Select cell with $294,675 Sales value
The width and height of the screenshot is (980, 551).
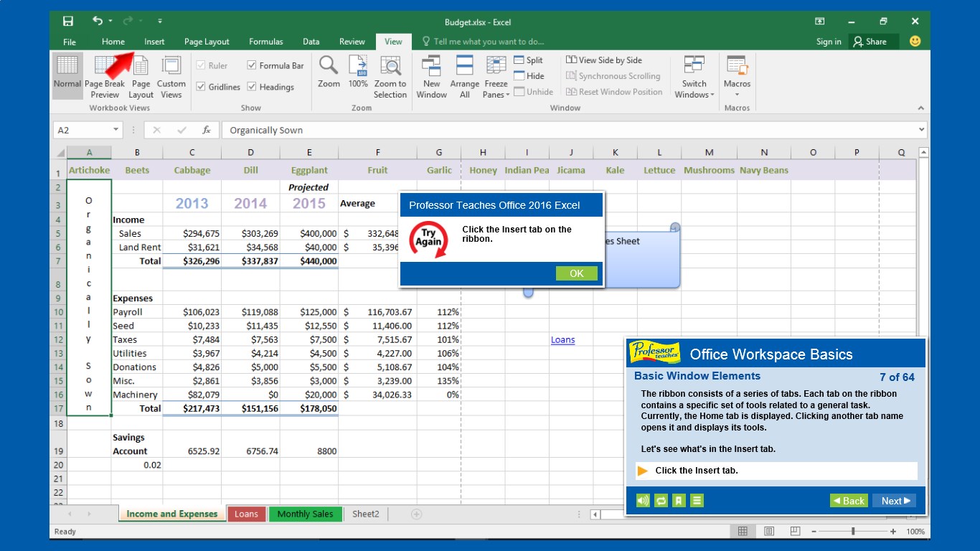192,233
